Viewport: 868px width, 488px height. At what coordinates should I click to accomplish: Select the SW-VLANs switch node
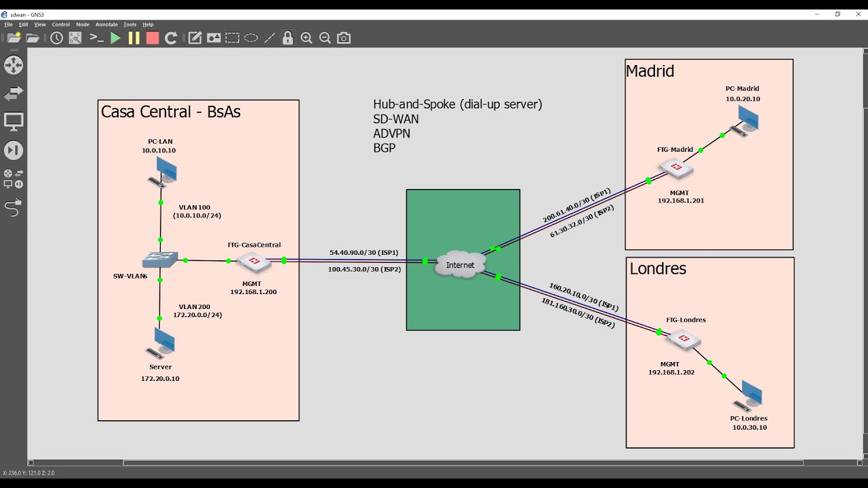tap(160, 260)
